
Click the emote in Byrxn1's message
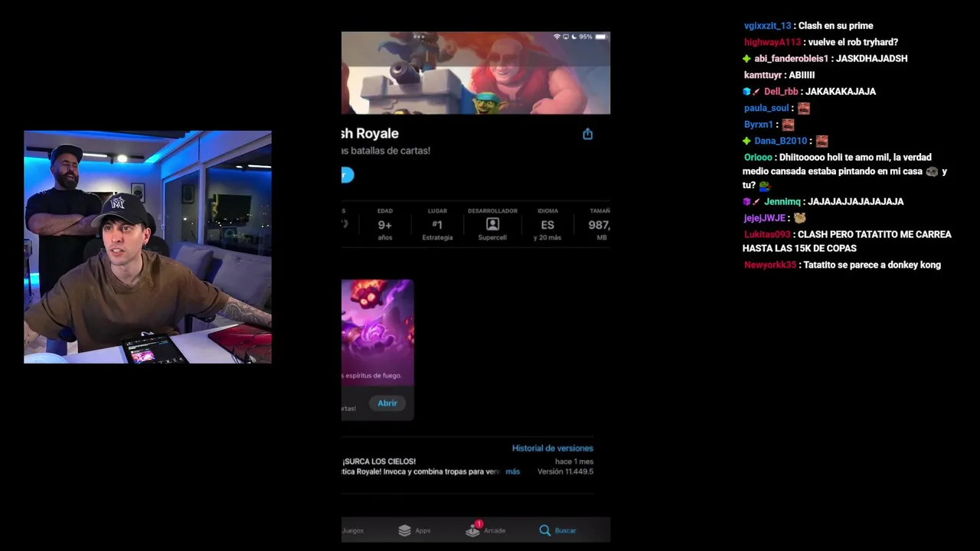point(788,124)
